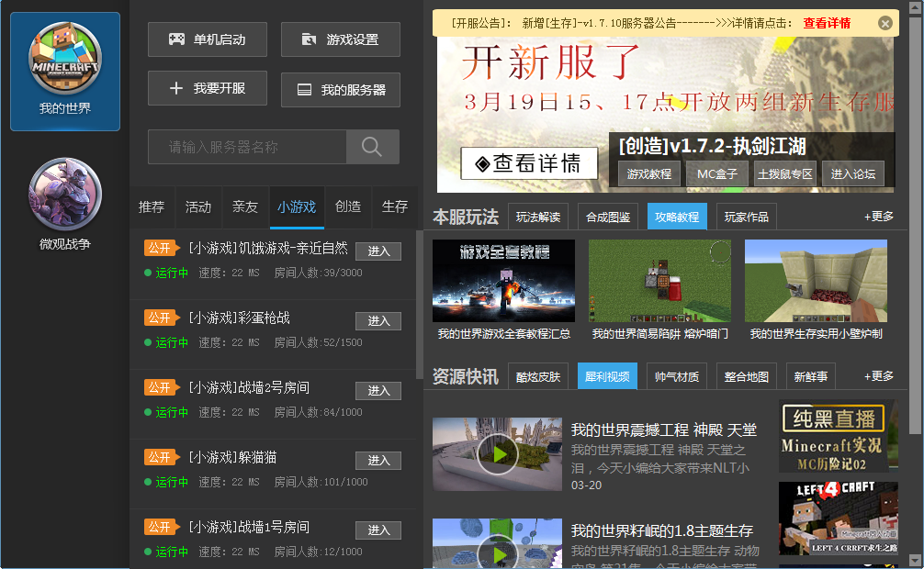Select the 帅气材质 tab
924x569 pixels.
coord(677,376)
